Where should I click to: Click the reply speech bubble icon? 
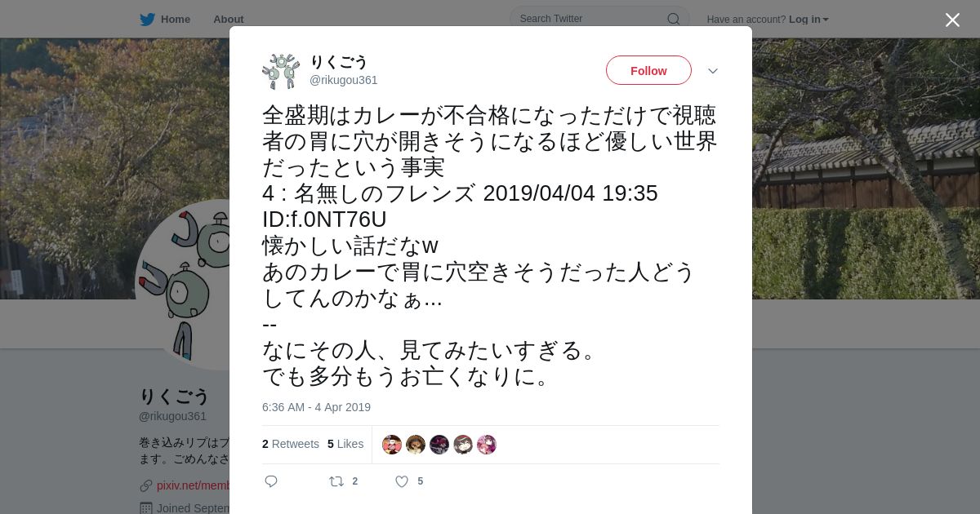[x=271, y=481]
